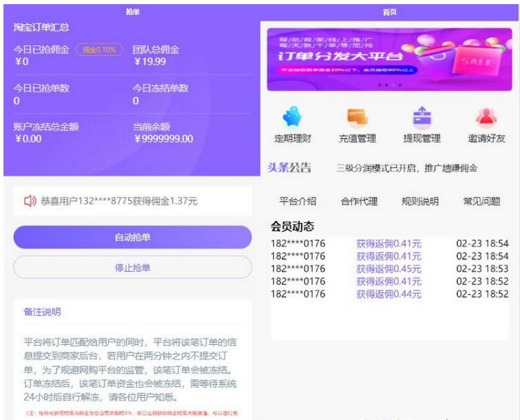Screen dimensions: 520x420
Task: Select the 规则说明 tab
Action: coord(419,202)
